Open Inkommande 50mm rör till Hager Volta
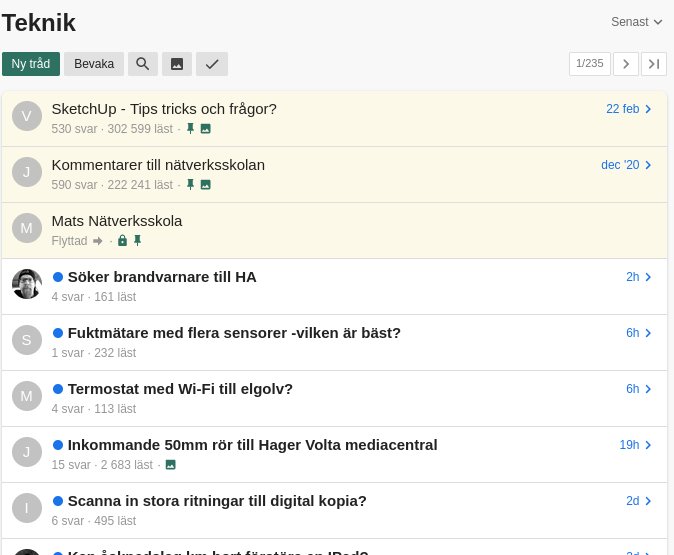The width and height of the screenshot is (674, 555). (252, 445)
